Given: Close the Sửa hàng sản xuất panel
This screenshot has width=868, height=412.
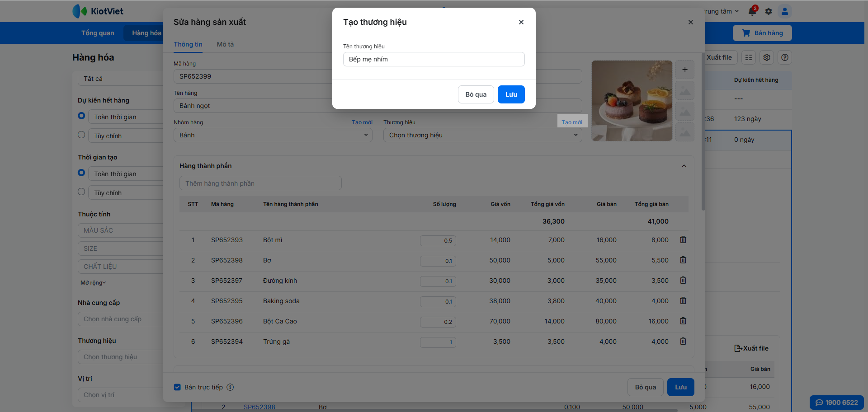Looking at the screenshot, I should click(691, 22).
